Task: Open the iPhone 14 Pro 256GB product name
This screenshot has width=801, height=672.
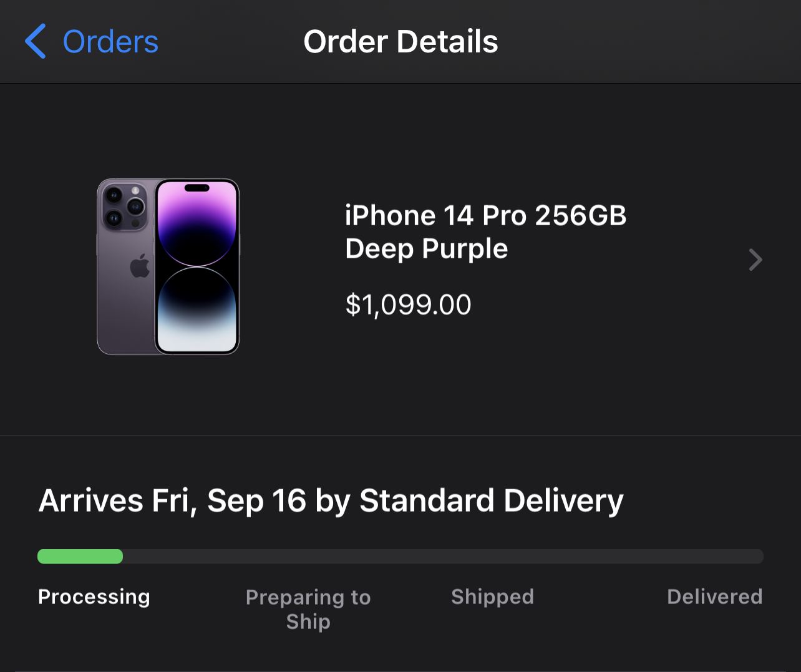Action: 485,216
